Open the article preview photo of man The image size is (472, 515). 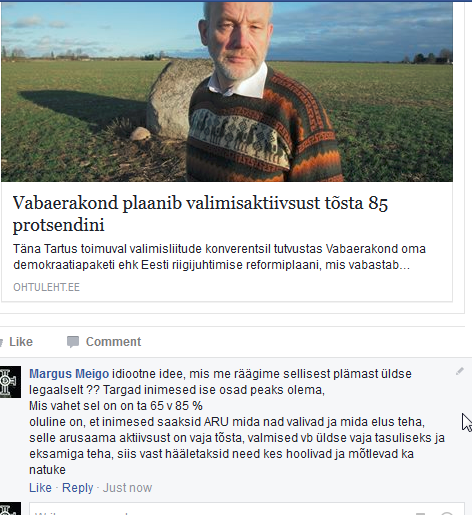[x=227, y=92]
